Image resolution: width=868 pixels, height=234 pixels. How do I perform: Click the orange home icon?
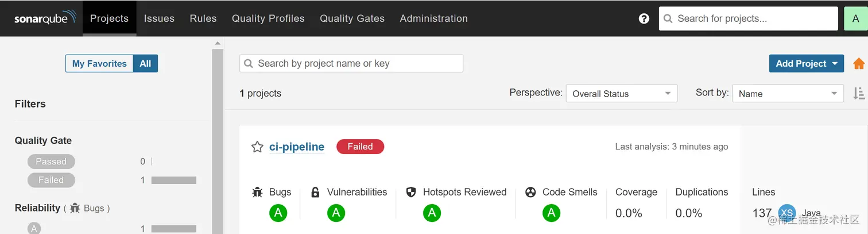click(x=859, y=64)
